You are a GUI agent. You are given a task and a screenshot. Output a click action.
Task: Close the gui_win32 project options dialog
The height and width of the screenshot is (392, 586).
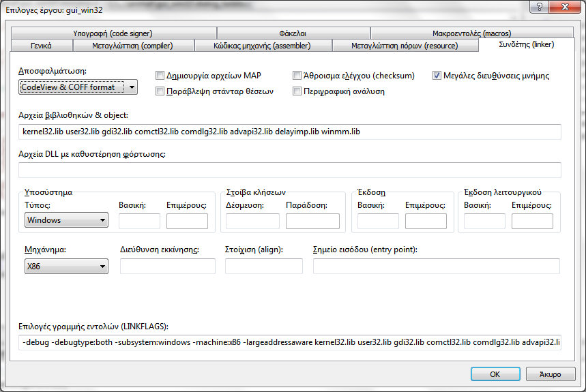pyautogui.click(x=565, y=7)
